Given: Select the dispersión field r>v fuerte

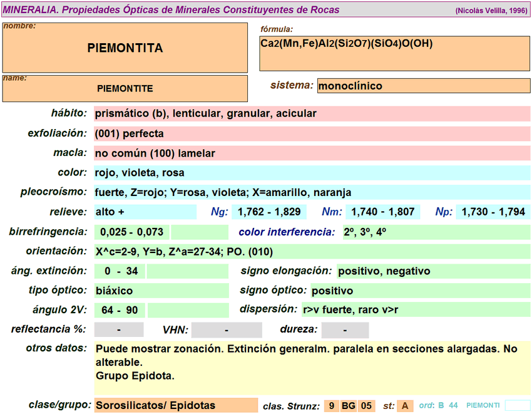Looking at the screenshot, I should [x=415, y=309].
